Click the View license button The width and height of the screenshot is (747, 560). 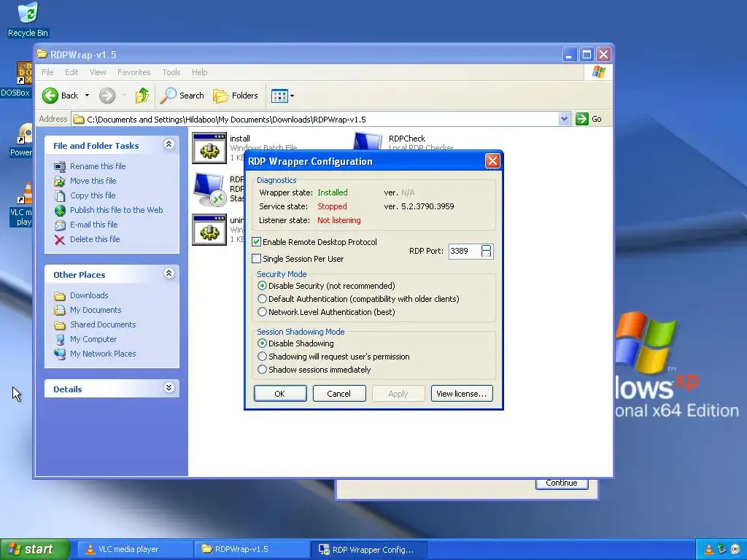462,394
